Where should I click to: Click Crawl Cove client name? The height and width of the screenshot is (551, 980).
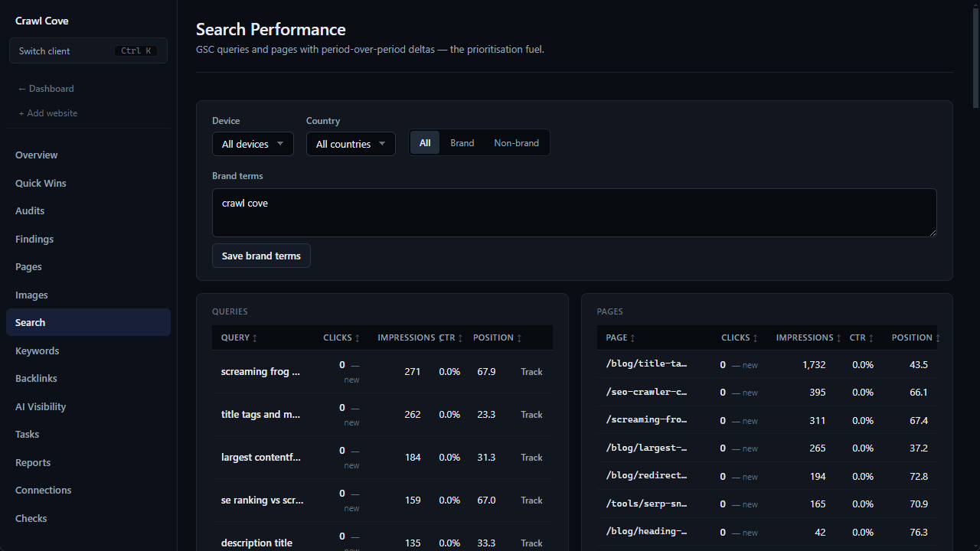pyautogui.click(x=42, y=21)
